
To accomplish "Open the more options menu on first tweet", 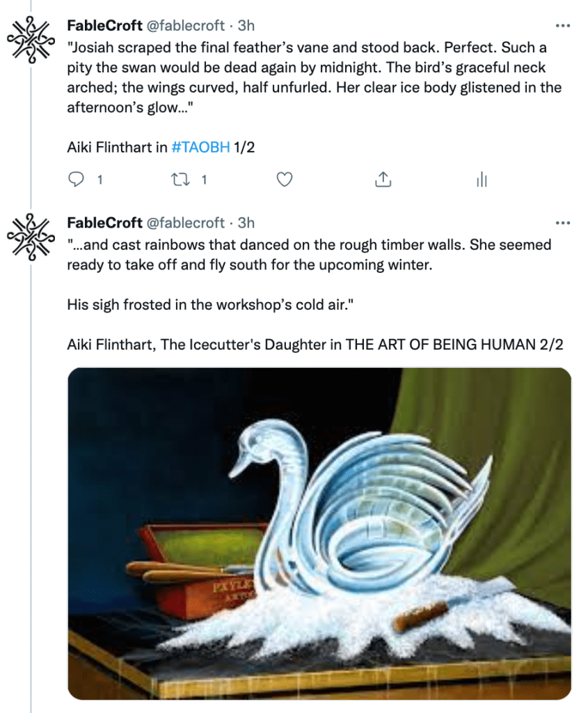I will click(x=562, y=26).
